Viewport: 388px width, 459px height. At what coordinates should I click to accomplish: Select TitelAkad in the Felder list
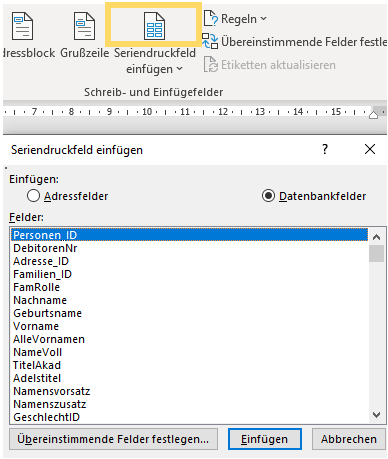tap(190, 365)
